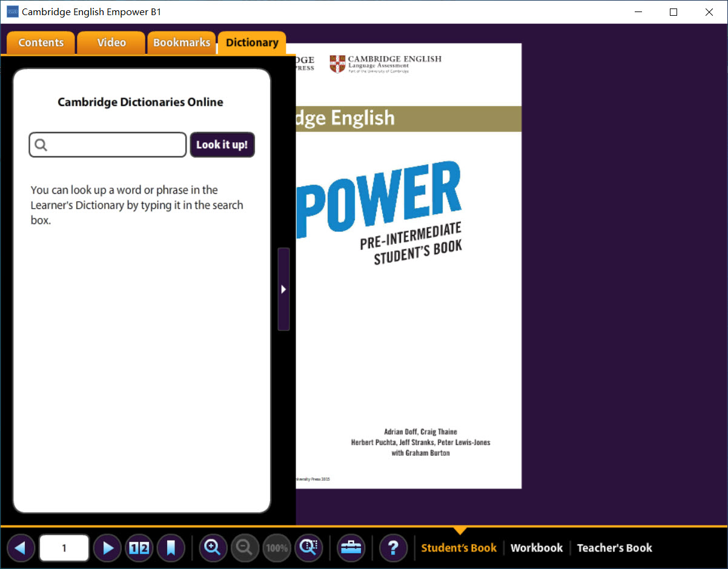728x569 pixels.
Task: Reset zoom to 100%
Action: click(x=277, y=548)
